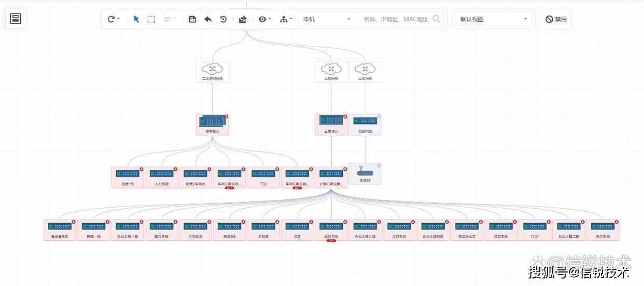This screenshot has width=644, height=286.
Task: Select the 热度办公室 switch node
Action: coord(467,229)
